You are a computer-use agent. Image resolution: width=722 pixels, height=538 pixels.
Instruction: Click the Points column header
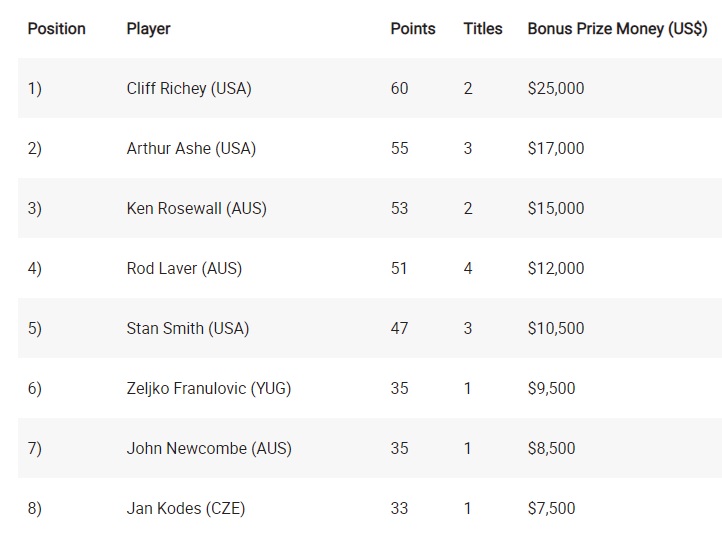pos(412,29)
